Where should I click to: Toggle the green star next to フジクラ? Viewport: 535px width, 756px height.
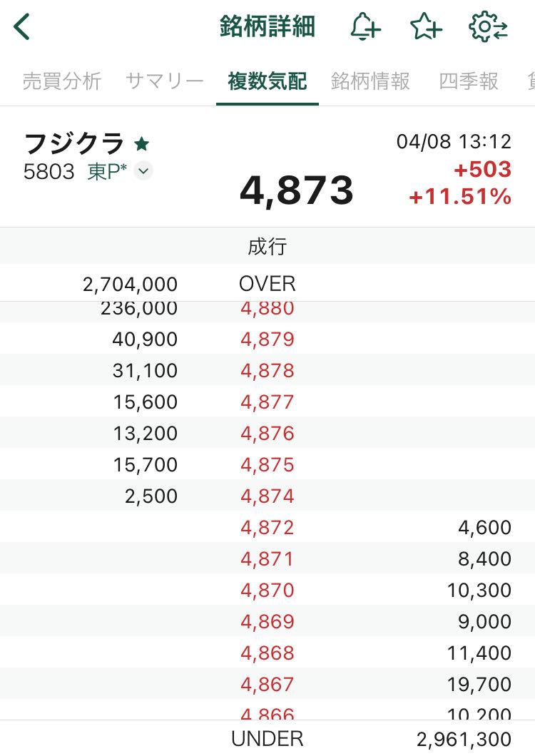[x=142, y=145]
